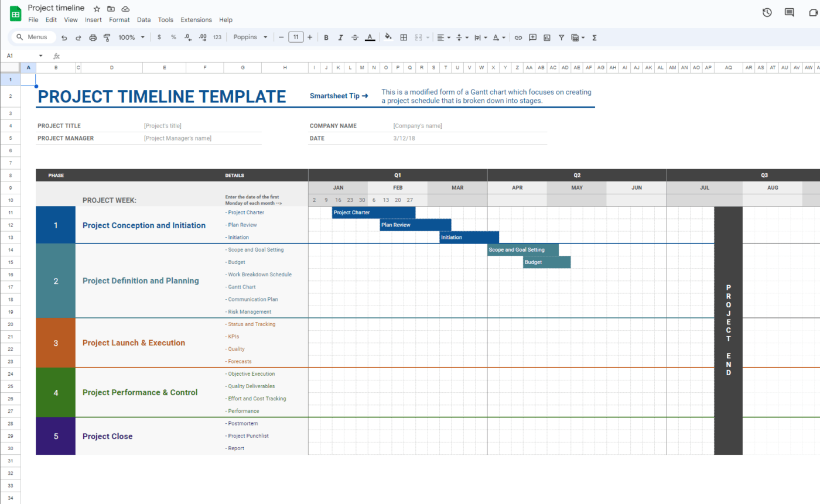Open the 123 more formats menu
This screenshot has height=504, width=820.
(x=217, y=37)
